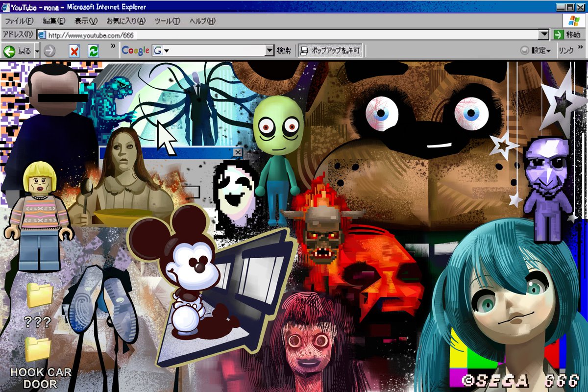Image resolution: width=588 pixels, height=392 pixels.
Task: Stop loading with the red X icon
Action: tap(74, 50)
